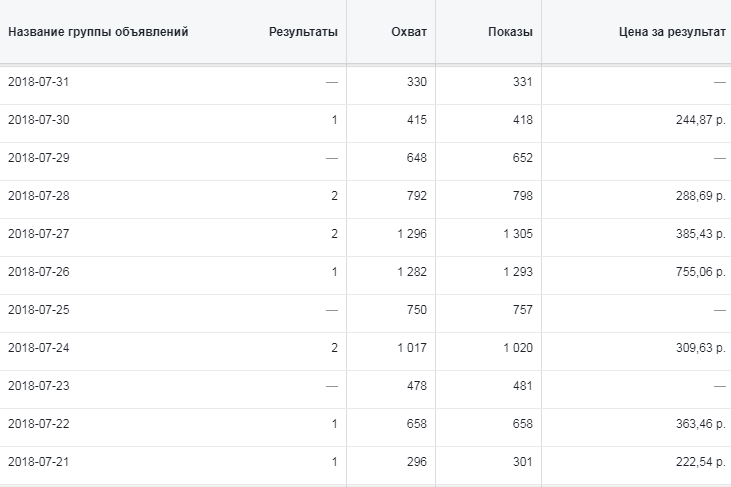This screenshot has width=731, height=487.
Task: Click reach value 1 296
Action: pos(412,234)
